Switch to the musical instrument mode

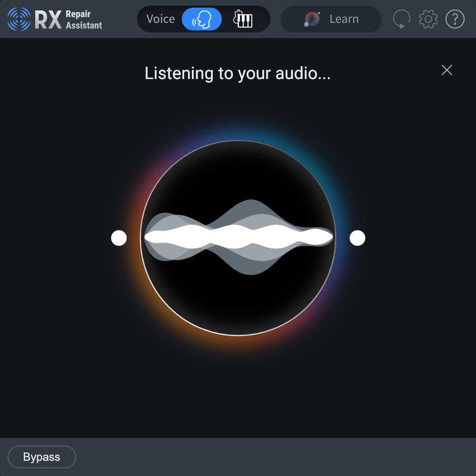(x=243, y=19)
